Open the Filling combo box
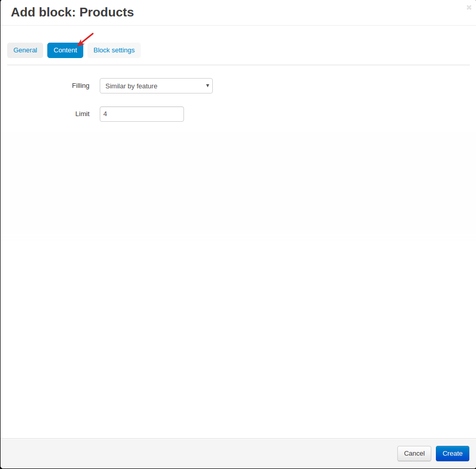This screenshot has width=476, height=469. coord(156,86)
